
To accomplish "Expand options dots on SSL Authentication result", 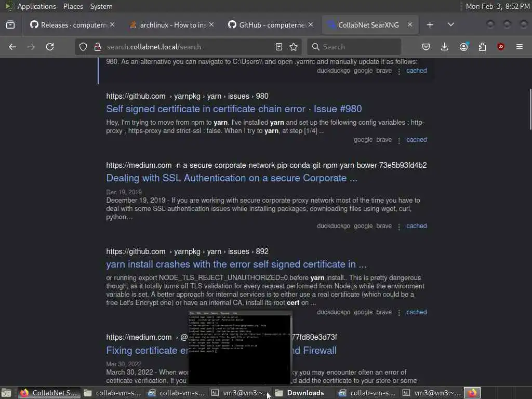I will point(399,227).
